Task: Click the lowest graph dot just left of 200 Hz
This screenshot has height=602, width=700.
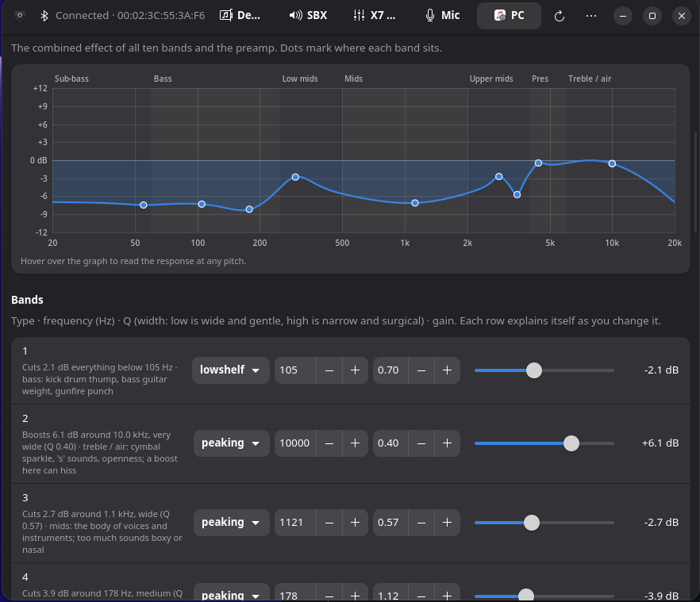Action: (x=249, y=209)
